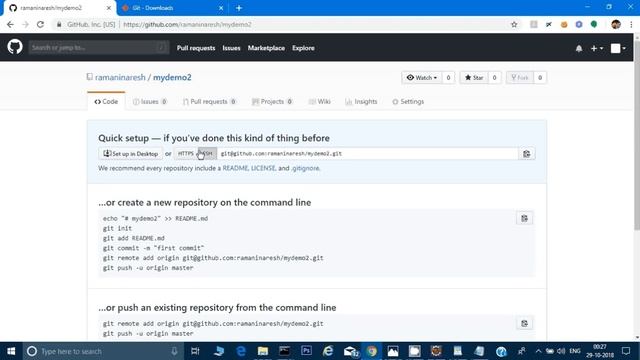Follow the LICENSE link
The height and width of the screenshot is (360, 640).
(263, 168)
